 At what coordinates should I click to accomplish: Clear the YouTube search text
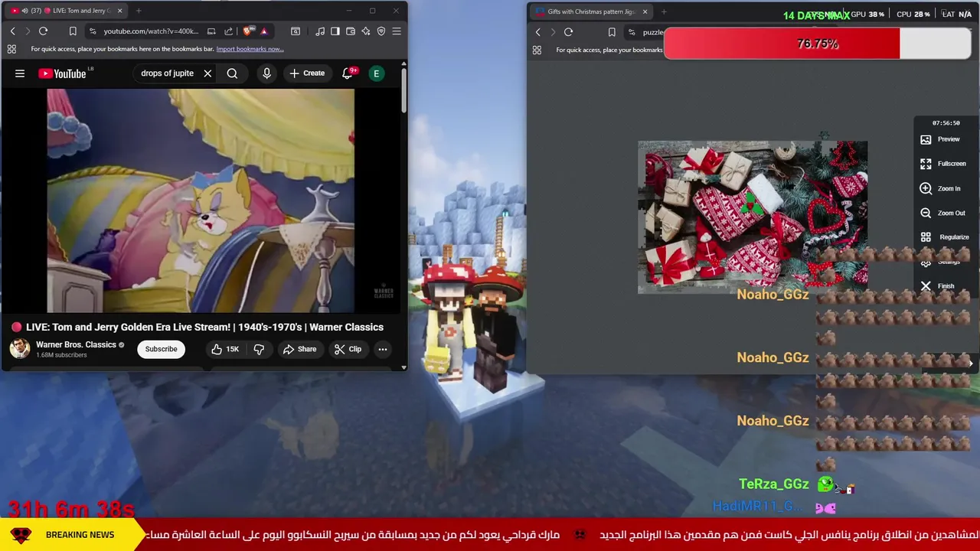click(x=207, y=73)
